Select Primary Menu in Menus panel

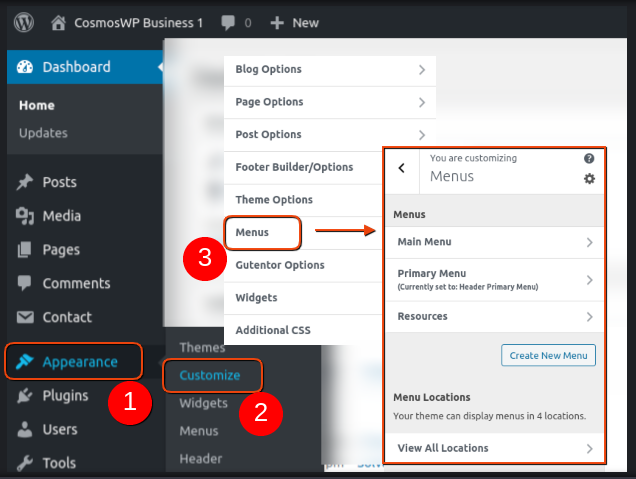[494, 280]
